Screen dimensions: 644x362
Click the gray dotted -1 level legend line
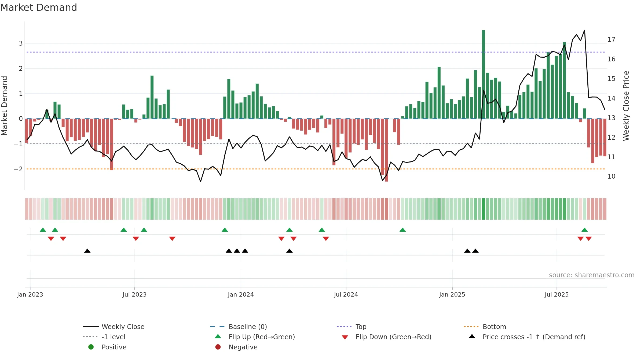(90, 337)
